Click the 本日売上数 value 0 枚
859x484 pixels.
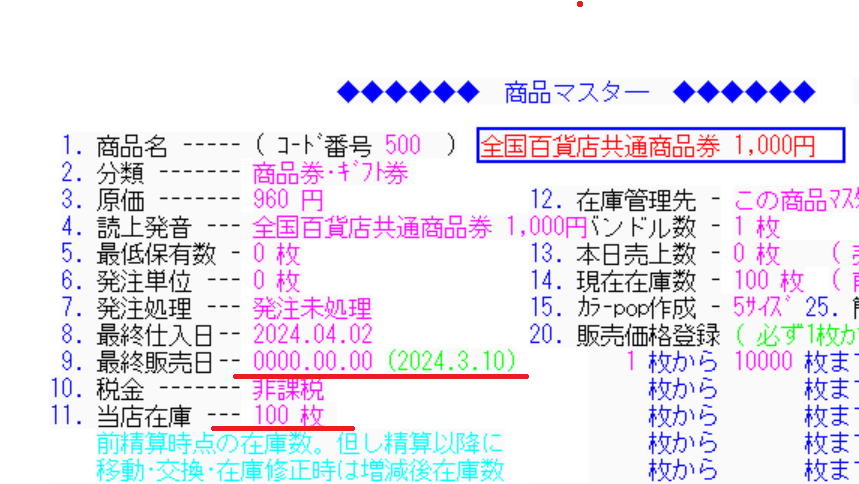[x=757, y=254]
